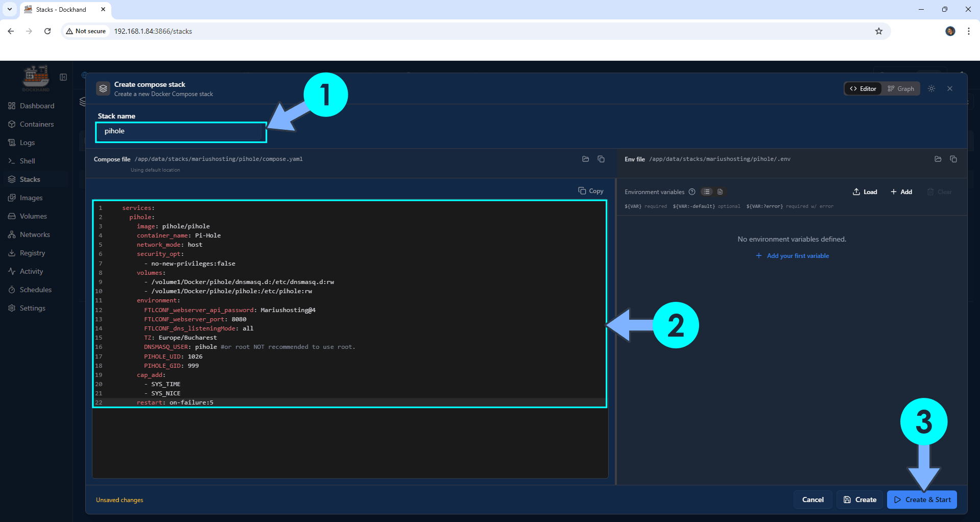980x522 pixels.
Task: Click the browser address bar URL
Action: click(x=153, y=31)
